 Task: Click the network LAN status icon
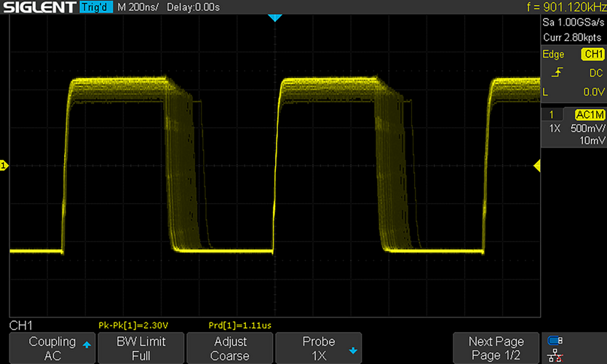tap(555, 355)
